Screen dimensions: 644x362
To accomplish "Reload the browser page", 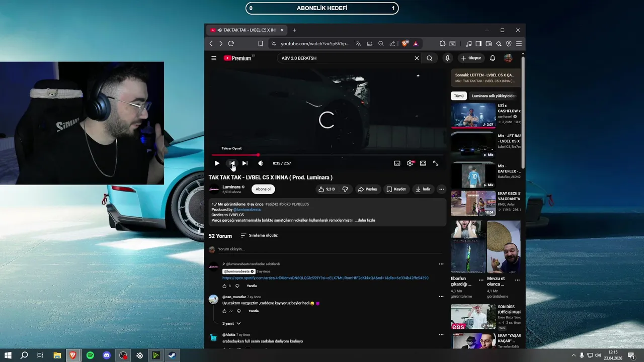I will click(231, 44).
